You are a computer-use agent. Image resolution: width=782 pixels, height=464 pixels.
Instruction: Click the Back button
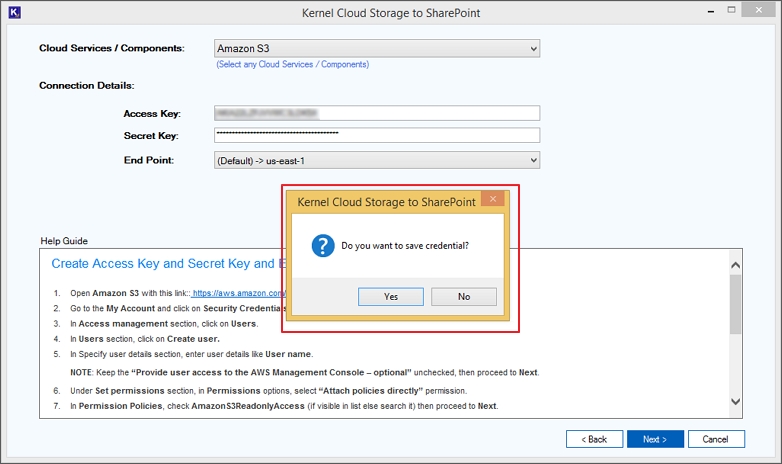pos(594,439)
